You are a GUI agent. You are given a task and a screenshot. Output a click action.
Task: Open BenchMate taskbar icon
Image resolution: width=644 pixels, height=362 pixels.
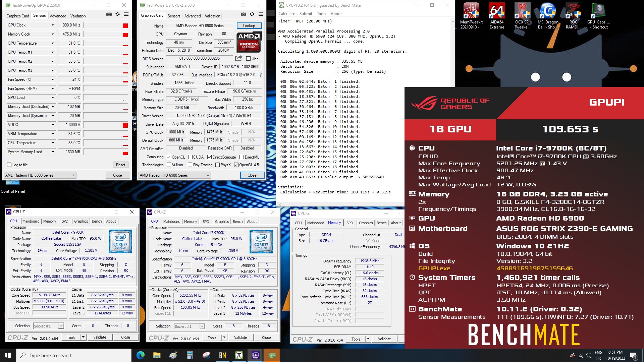[223, 355]
